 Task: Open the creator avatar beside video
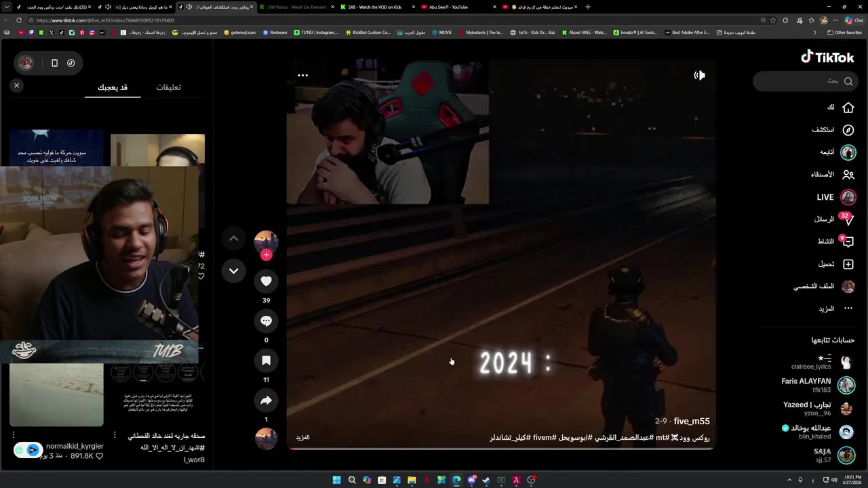pyautogui.click(x=266, y=241)
